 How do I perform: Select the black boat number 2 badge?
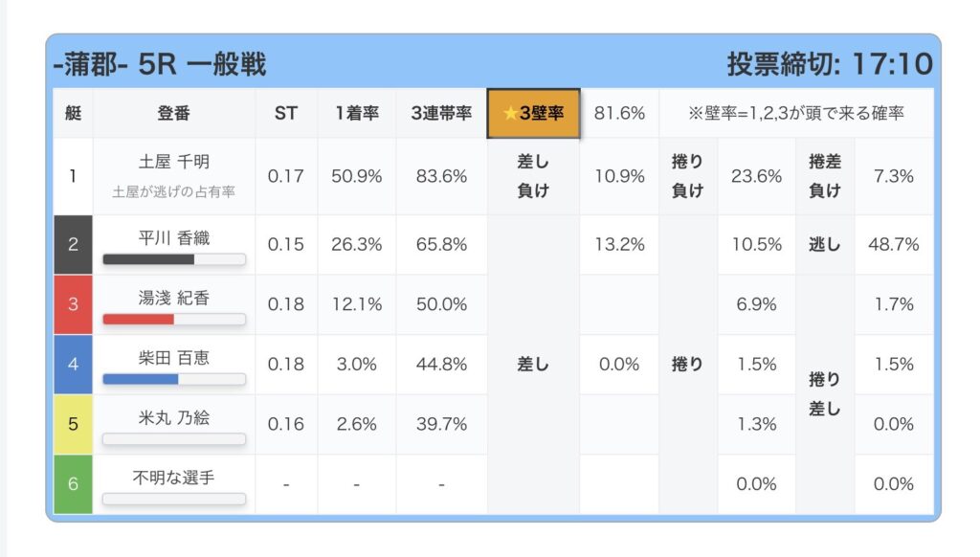[x=73, y=244]
